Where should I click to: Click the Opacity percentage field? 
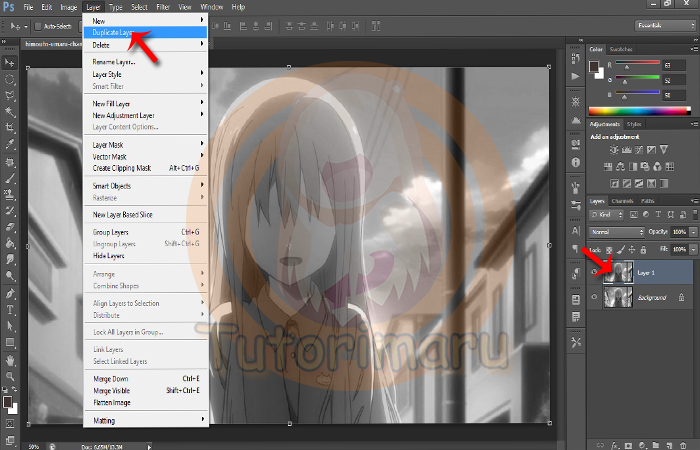click(679, 232)
